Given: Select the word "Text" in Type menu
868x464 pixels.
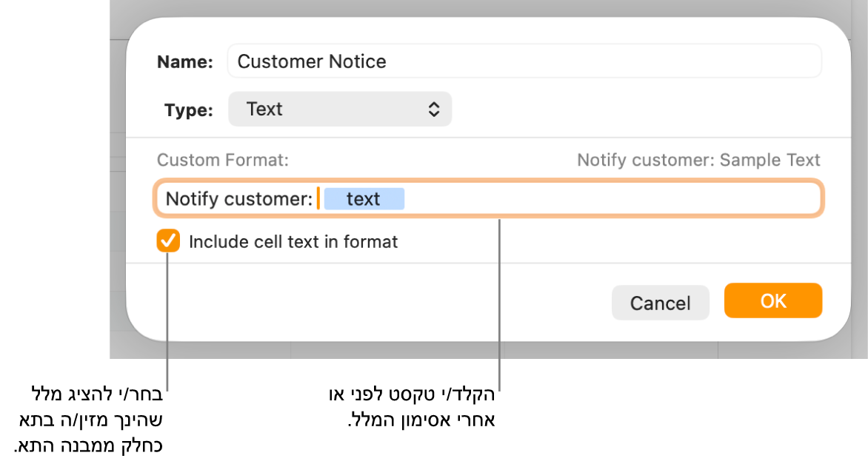Looking at the screenshot, I should pos(264,110).
